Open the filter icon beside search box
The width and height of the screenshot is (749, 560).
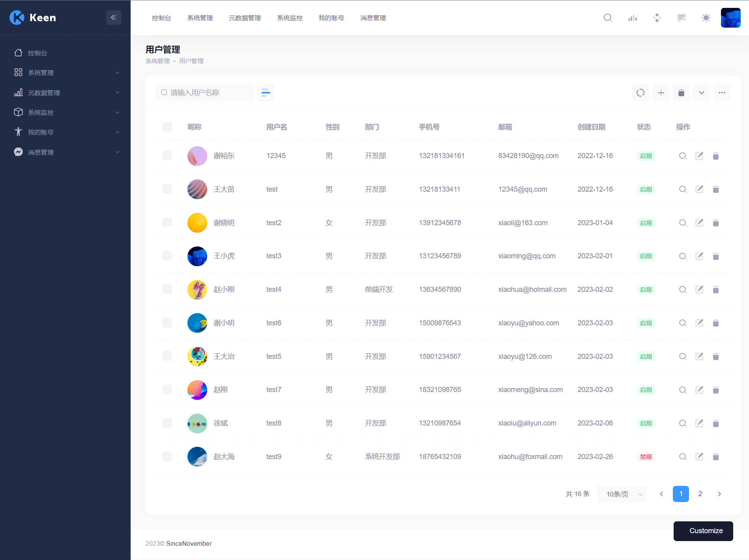(266, 93)
